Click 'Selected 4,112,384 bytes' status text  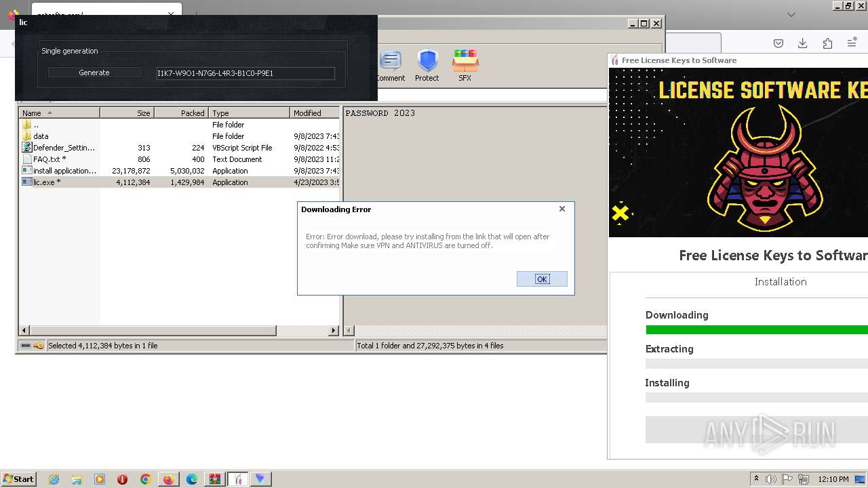click(x=102, y=346)
